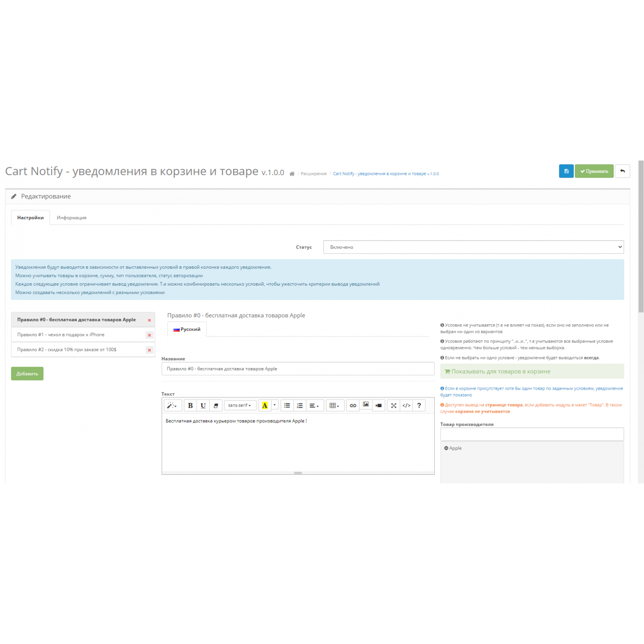This screenshot has width=644, height=644.
Task: Select rule #1 чехол в подарок к iPhone
Action: 61,335
